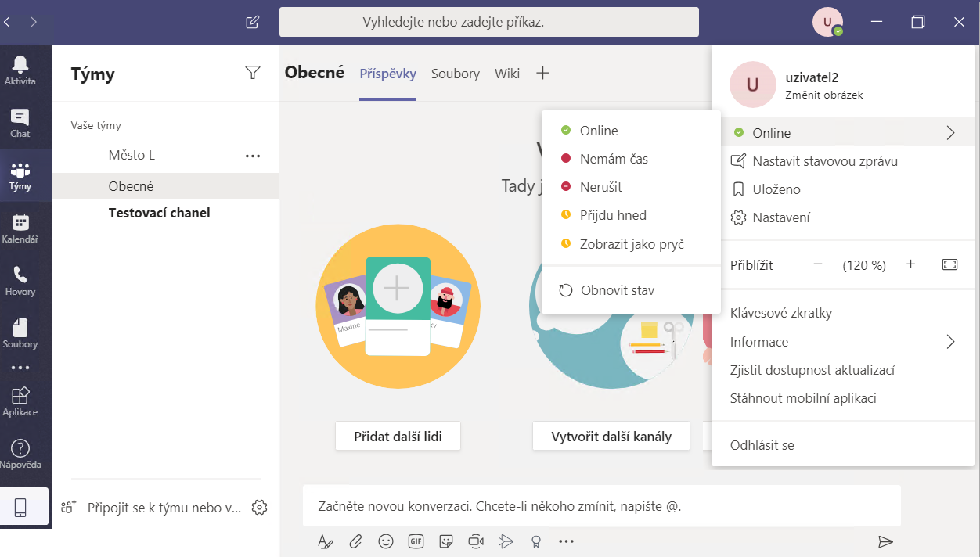Click the user avatar in title bar
Image resolution: width=980 pixels, height=557 pixels.
tap(827, 22)
